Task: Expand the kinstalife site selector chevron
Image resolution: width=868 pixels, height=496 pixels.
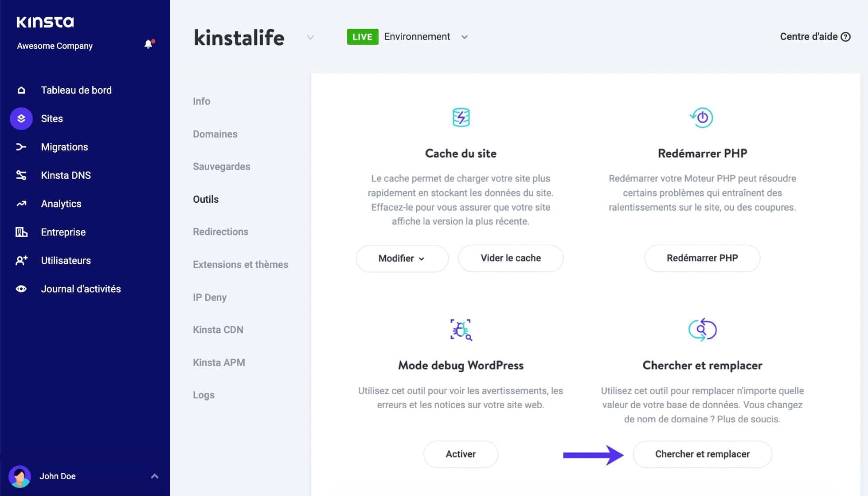Action: (x=310, y=38)
